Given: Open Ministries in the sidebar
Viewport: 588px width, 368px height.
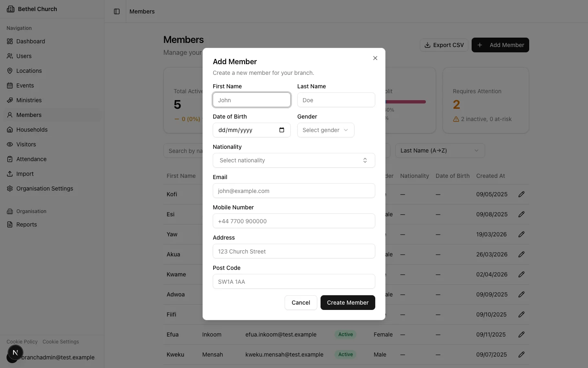Looking at the screenshot, I should click(52, 100).
